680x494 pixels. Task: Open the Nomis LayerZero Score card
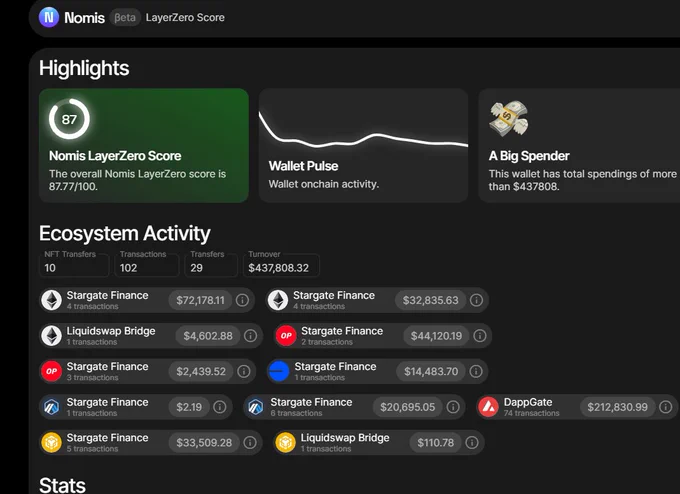click(x=144, y=145)
